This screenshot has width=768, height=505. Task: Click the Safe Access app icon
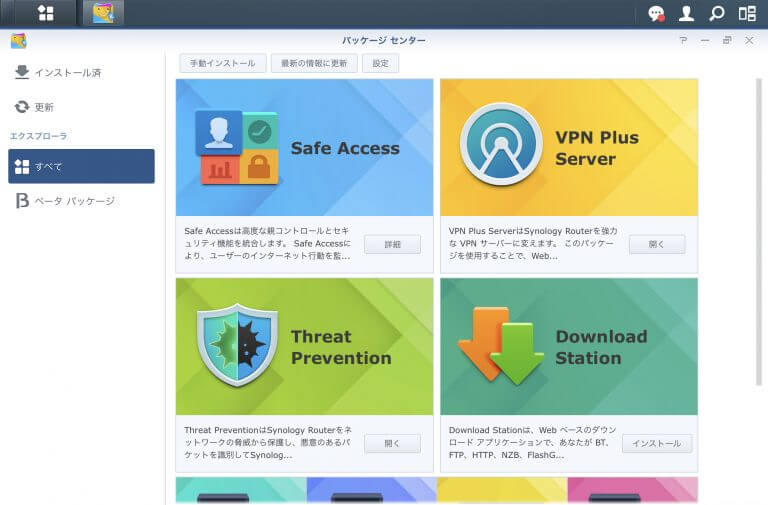(x=237, y=147)
